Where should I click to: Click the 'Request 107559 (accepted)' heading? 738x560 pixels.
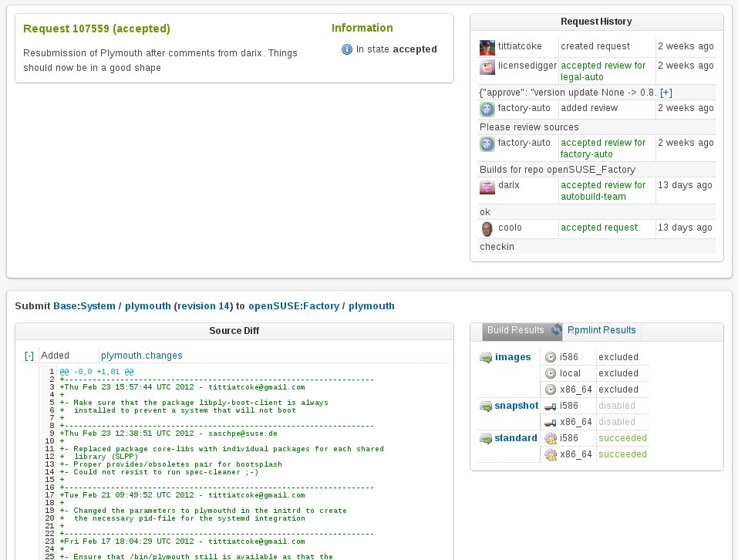(x=96, y=29)
